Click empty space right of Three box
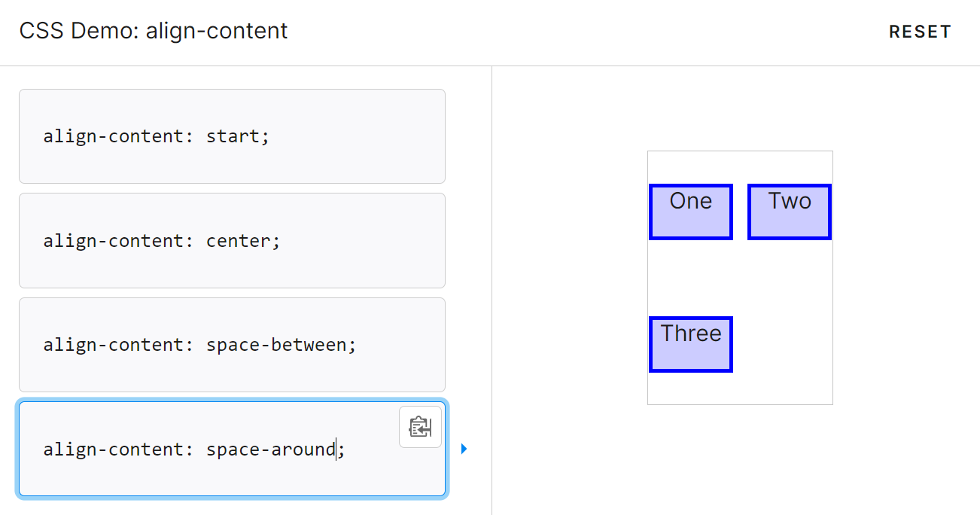 [x=783, y=344]
